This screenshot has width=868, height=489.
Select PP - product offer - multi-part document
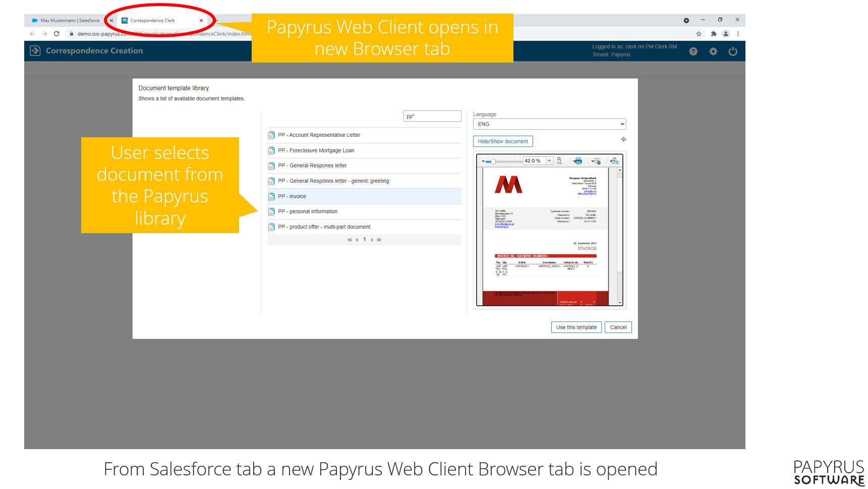[364, 227]
